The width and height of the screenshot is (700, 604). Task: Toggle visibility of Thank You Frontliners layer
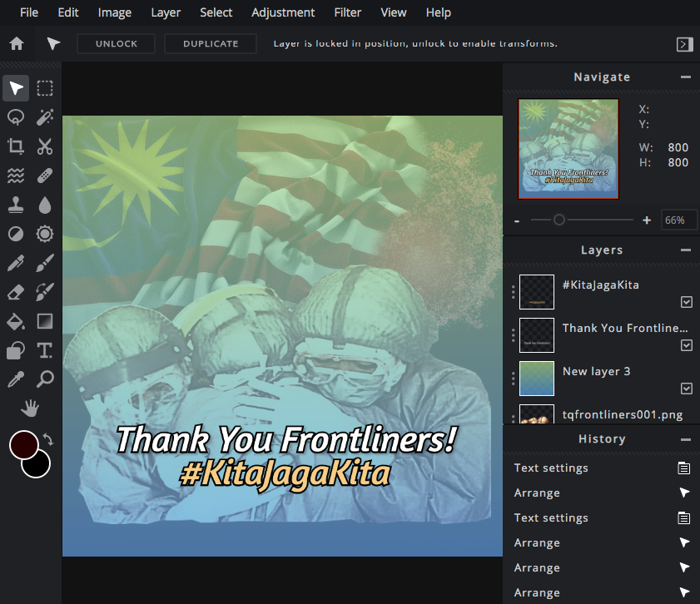point(687,345)
